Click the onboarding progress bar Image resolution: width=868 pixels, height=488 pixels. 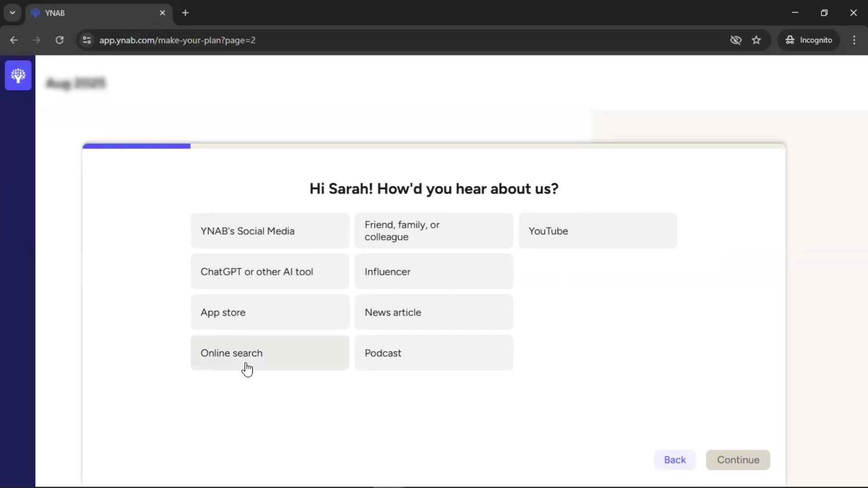click(x=434, y=146)
